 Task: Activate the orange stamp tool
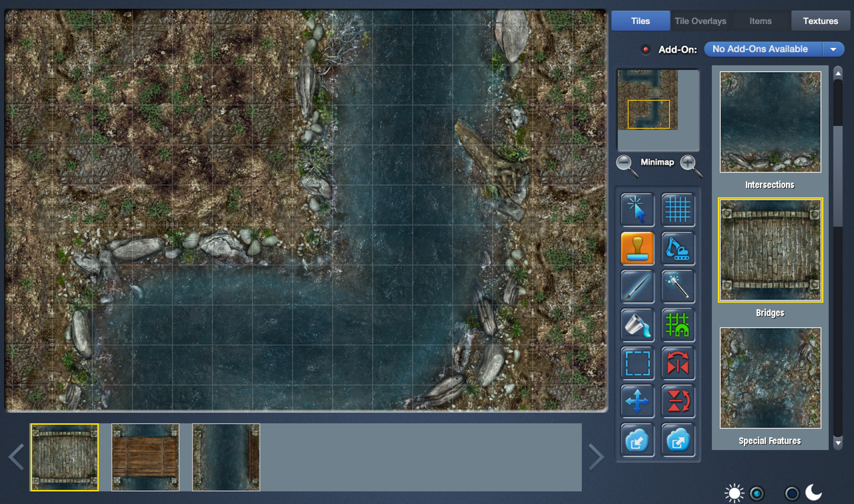pos(637,249)
